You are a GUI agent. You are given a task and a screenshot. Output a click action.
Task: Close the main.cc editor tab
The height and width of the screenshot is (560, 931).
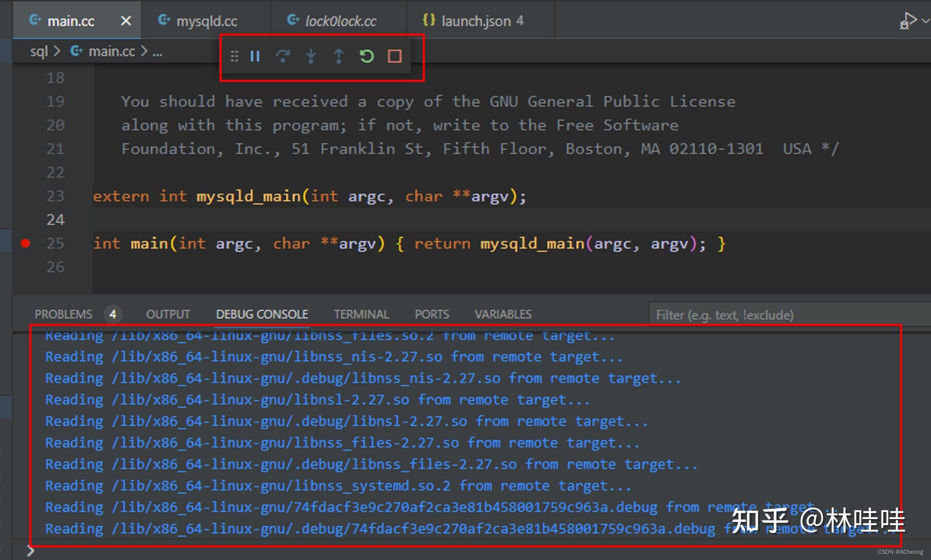point(126,20)
